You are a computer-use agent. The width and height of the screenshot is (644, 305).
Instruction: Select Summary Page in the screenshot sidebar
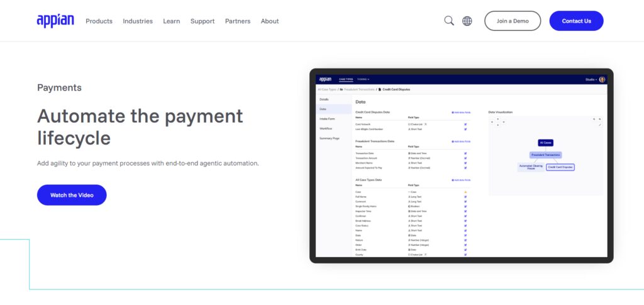(x=334, y=138)
